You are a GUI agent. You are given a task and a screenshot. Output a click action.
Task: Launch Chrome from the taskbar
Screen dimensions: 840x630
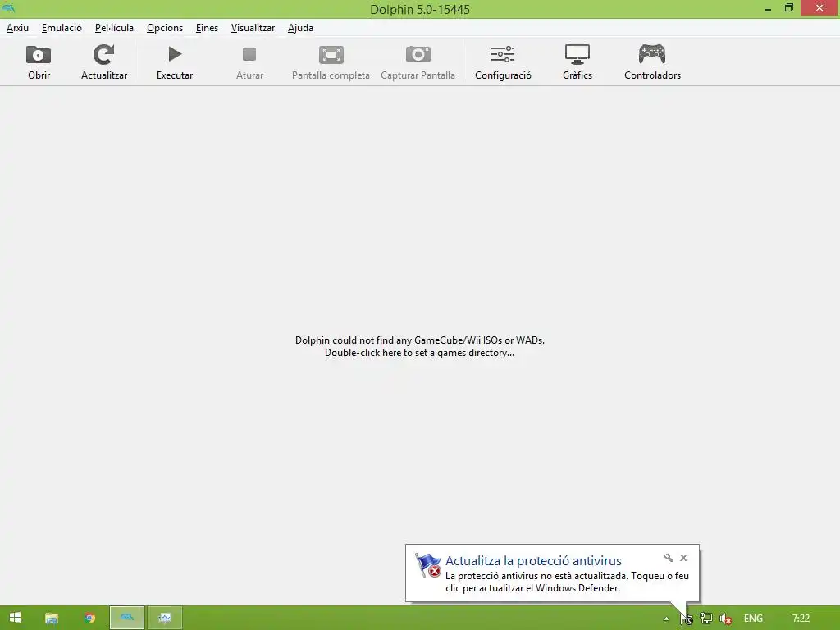coord(89,619)
